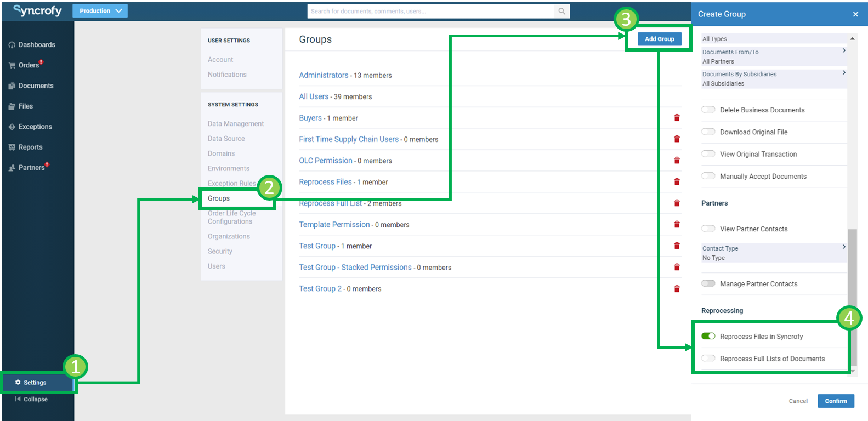The image size is (868, 421).
Task: Open Notifications in User Settings
Action: [x=227, y=75]
